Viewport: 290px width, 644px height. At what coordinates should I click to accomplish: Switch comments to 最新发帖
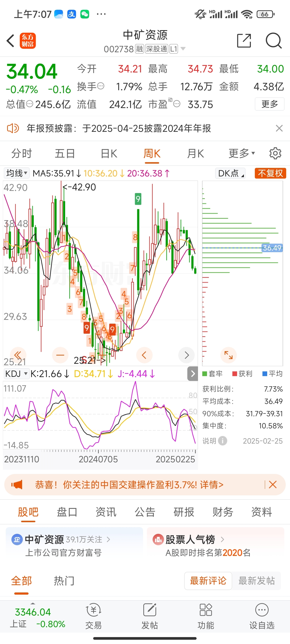pos(256,581)
